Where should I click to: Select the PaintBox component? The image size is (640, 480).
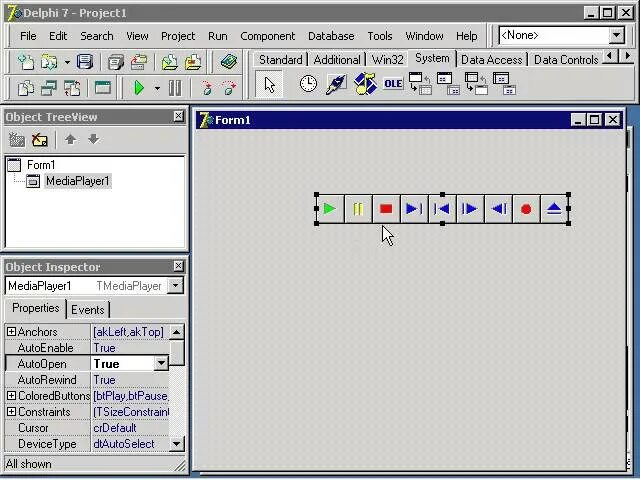click(336, 84)
